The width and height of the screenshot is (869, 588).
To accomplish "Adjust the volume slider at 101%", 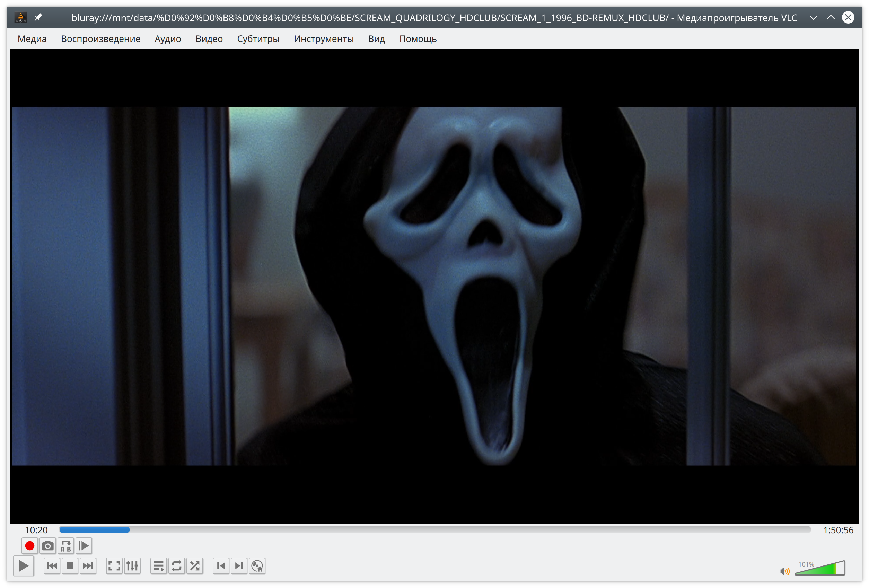I will [820, 568].
